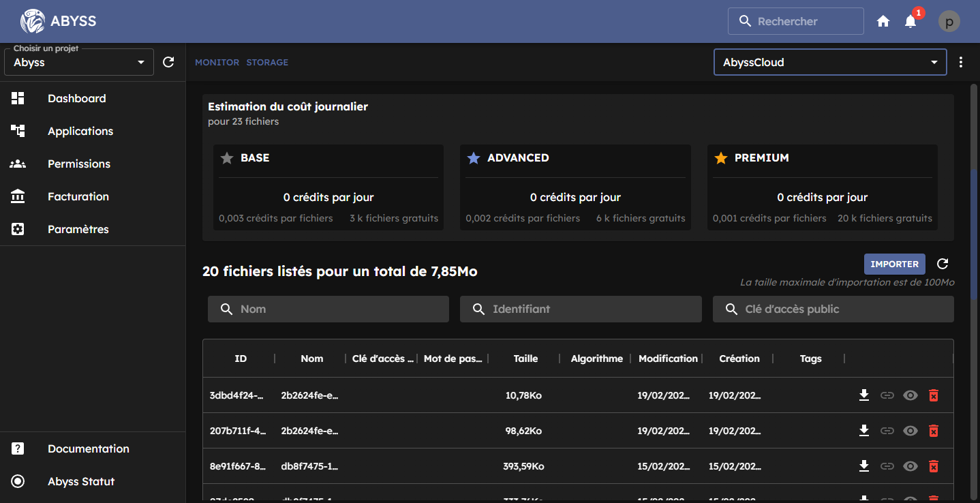Sort by Tags column header
980x503 pixels.
click(811, 359)
